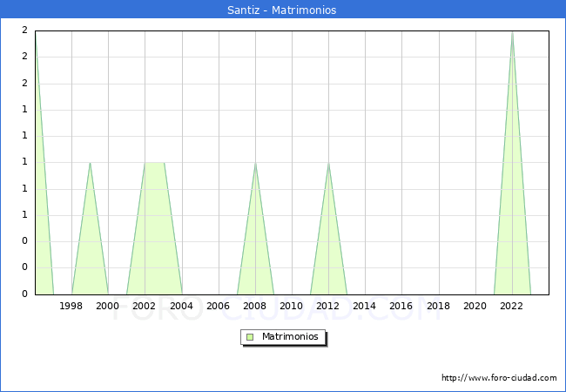Click the 2008 x-axis label
The height and width of the screenshot is (392, 566).
(x=254, y=306)
